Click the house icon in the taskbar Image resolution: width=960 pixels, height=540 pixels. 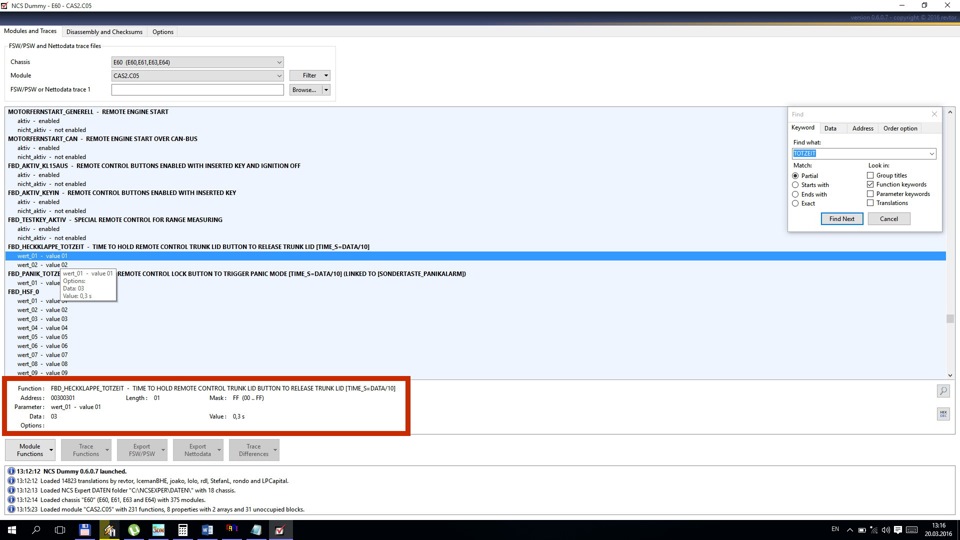click(110, 530)
